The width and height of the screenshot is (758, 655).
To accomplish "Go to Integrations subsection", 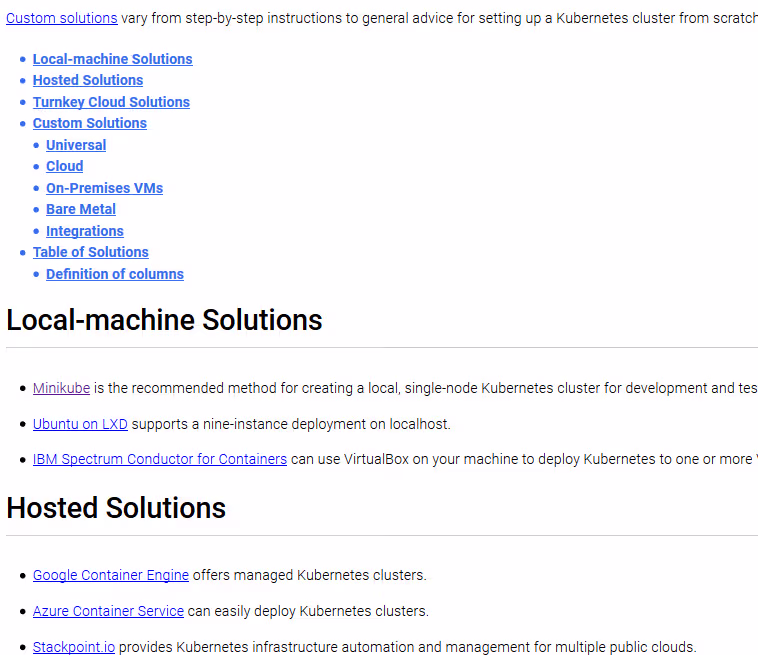I will coord(85,231).
